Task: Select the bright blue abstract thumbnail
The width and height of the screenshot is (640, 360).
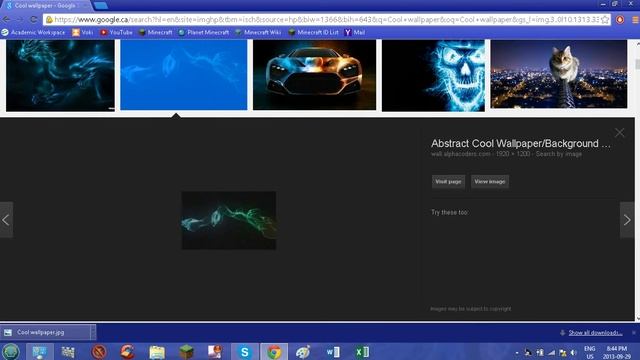Action: [x=184, y=75]
